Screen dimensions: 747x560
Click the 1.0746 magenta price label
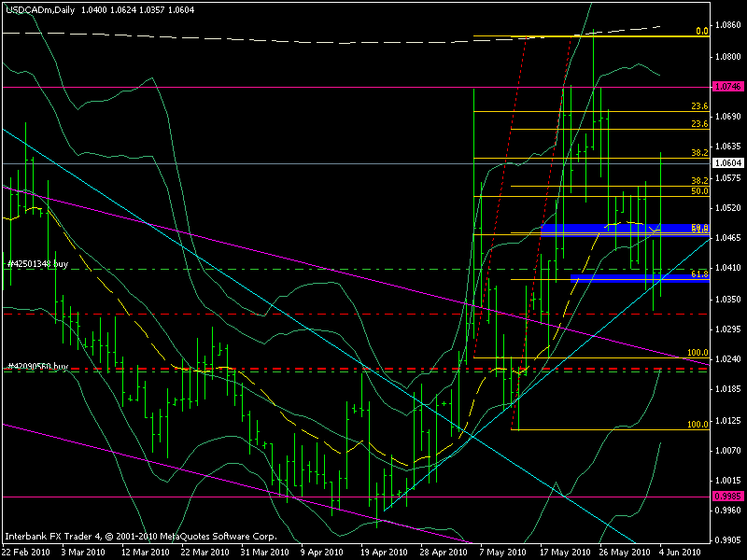coord(726,87)
